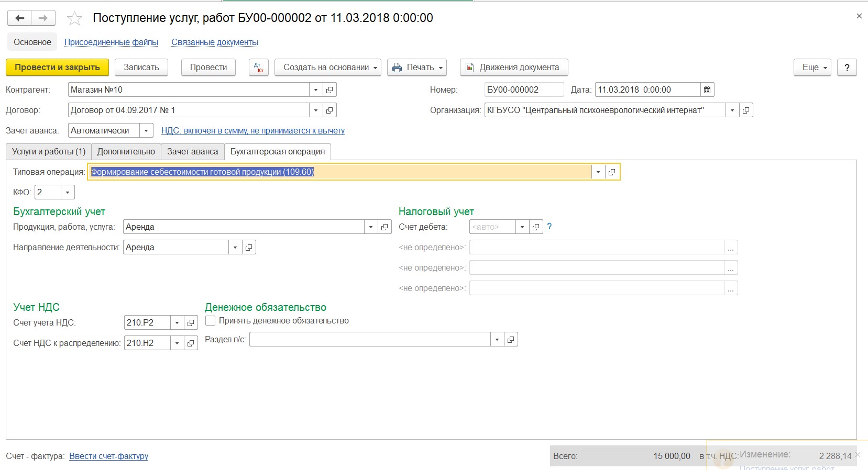Go back with the left arrow button
Screen dimensions: 868x470
point(20,18)
